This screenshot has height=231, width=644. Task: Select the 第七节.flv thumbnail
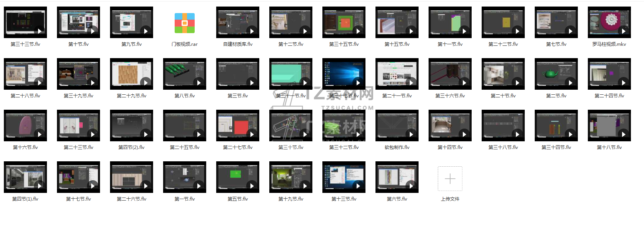(x=556, y=22)
